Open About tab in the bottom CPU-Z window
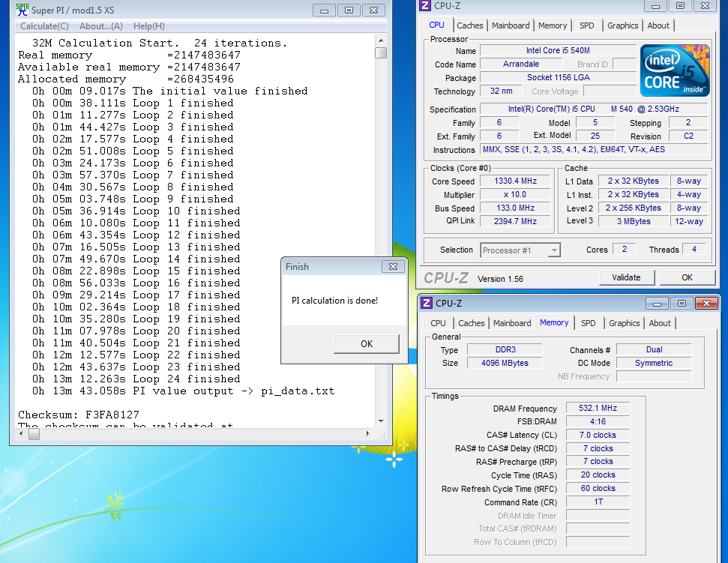 pos(660,323)
